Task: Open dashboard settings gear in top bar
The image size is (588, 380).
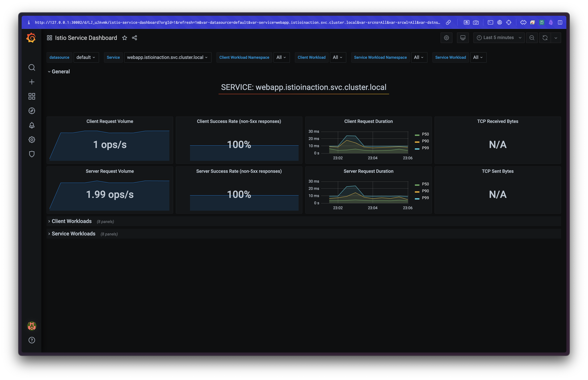Action: pyautogui.click(x=446, y=38)
